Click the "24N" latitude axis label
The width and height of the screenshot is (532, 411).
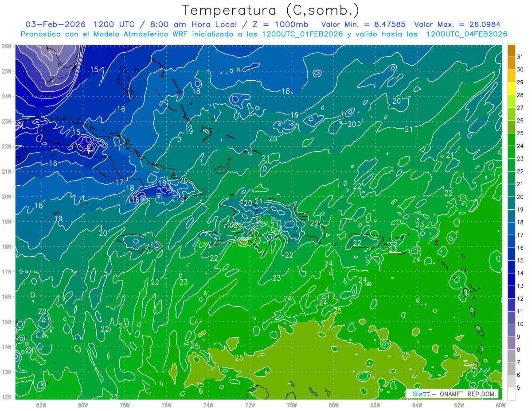(6, 96)
